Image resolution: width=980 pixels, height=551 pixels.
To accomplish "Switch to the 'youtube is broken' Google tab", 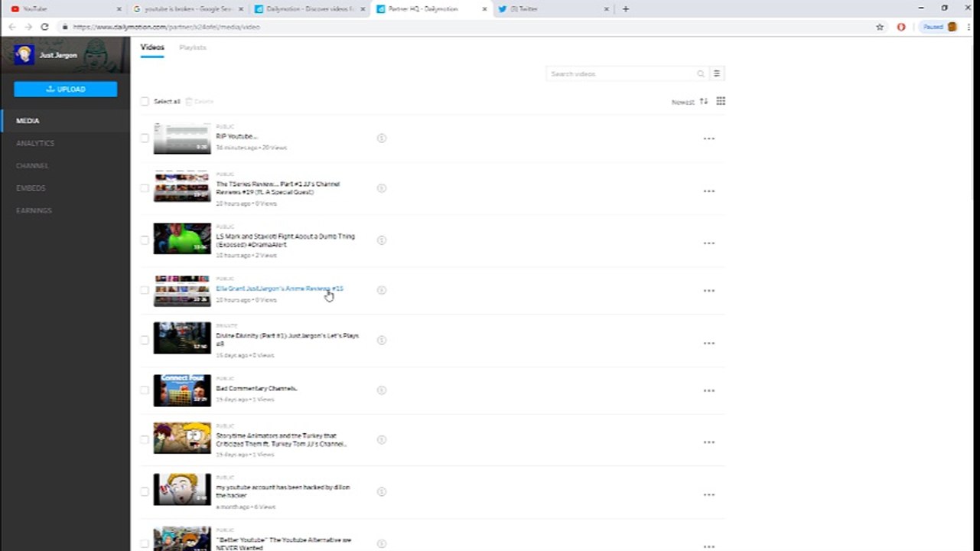I will tap(187, 9).
